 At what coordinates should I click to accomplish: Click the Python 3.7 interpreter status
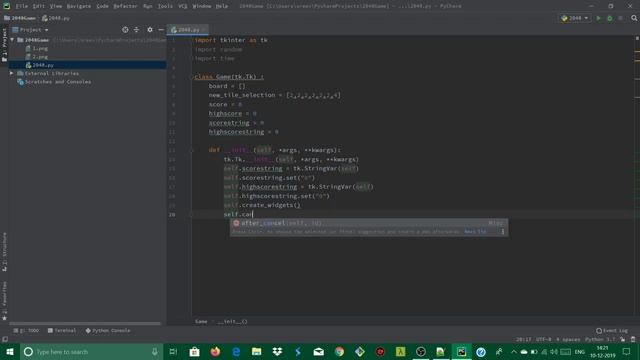point(600,339)
